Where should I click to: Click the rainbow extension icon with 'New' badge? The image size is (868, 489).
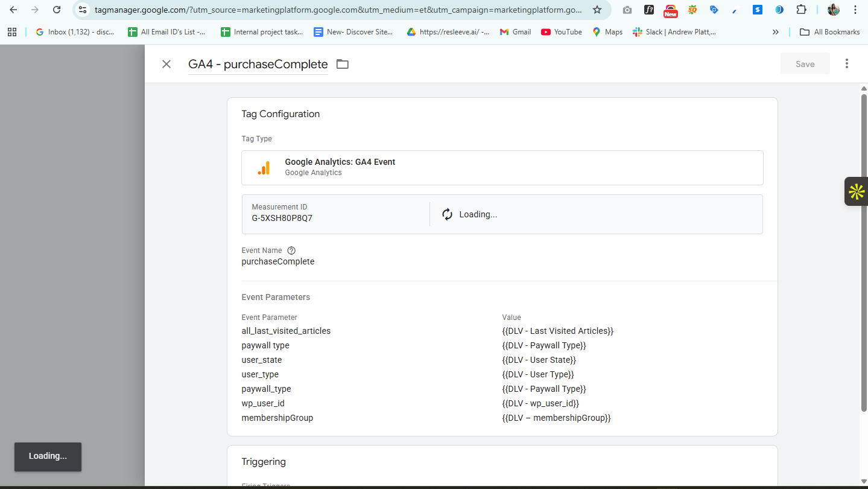click(x=670, y=10)
